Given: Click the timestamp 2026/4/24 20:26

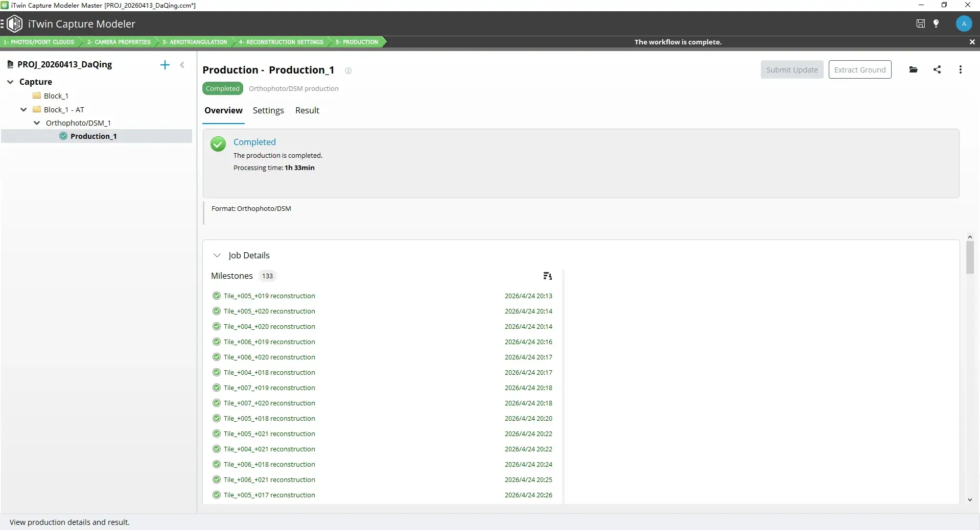Looking at the screenshot, I should (x=528, y=495).
